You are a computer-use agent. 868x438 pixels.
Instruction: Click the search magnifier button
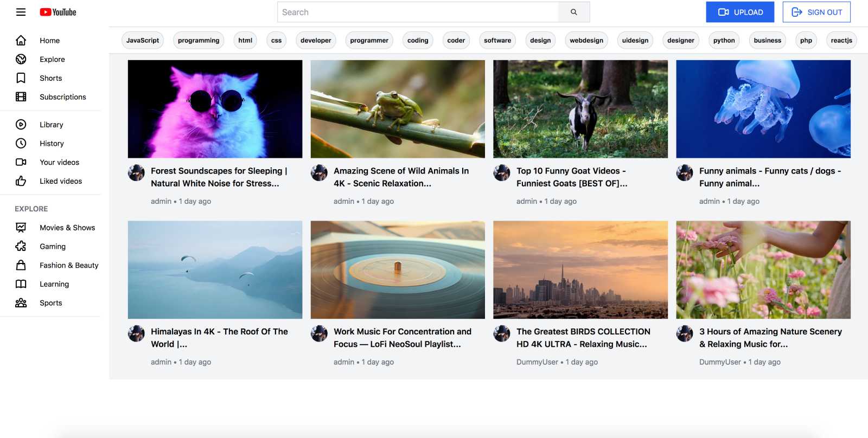(573, 12)
